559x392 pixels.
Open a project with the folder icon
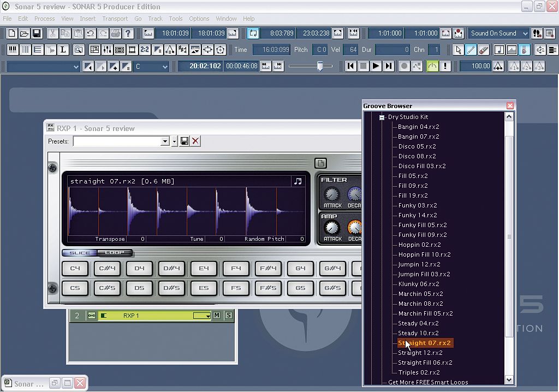pos(24,33)
